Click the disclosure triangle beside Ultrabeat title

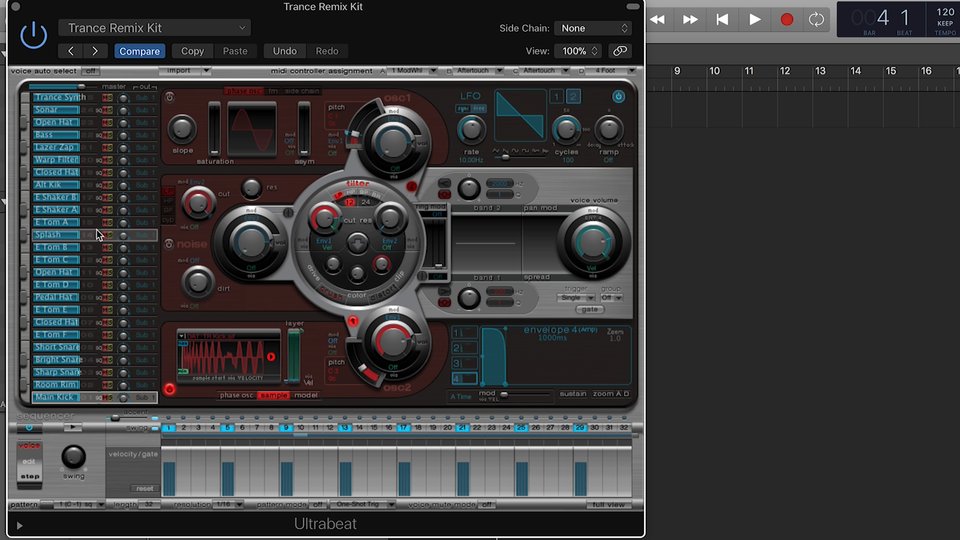point(19,525)
